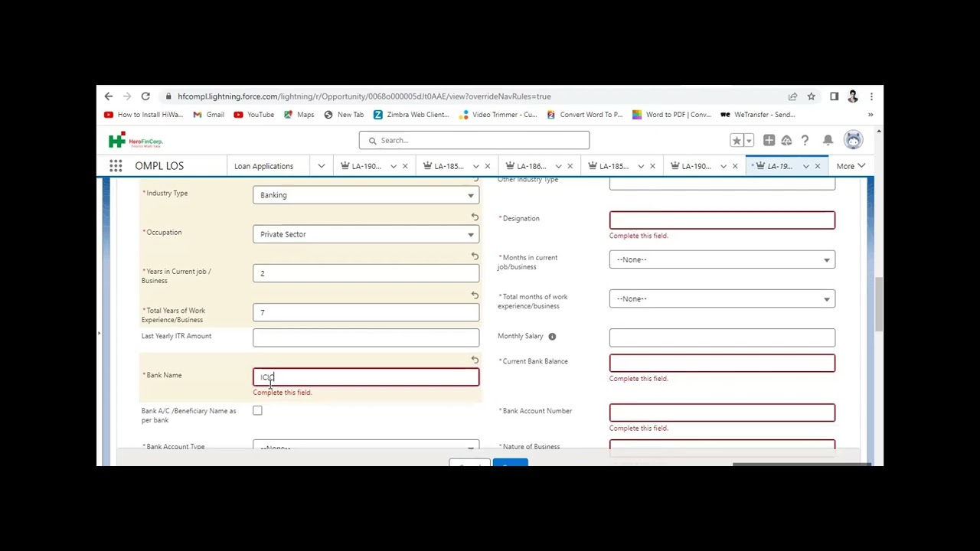Undo changes on the Bank Name field
Screen dimensions: 980x551
click(x=475, y=360)
